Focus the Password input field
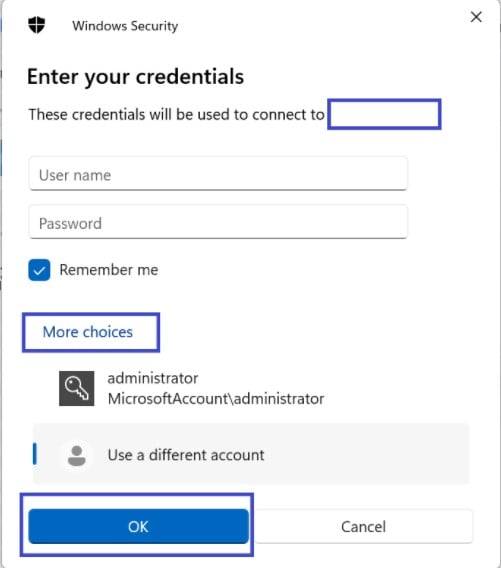The height and width of the screenshot is (568, 501). [x=218, y=222]
